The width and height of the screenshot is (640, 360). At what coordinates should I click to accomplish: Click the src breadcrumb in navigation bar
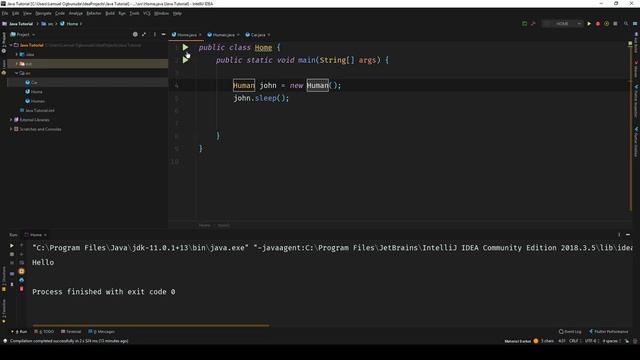48,24
